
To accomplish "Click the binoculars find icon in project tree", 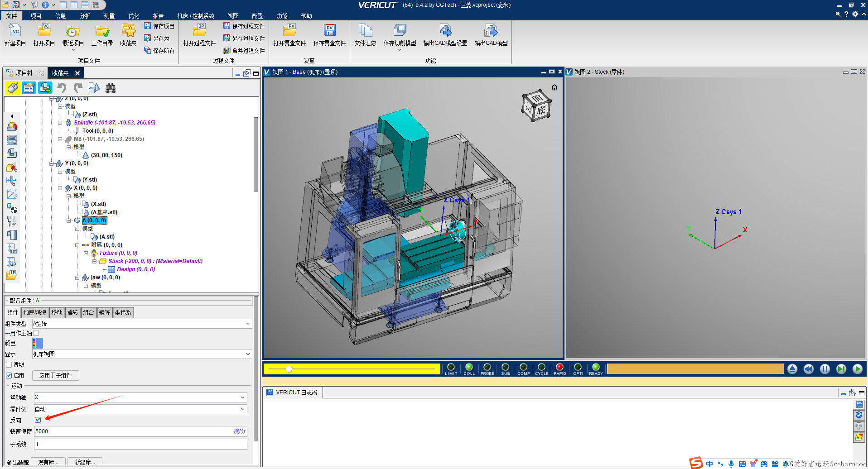I will coord(111,88).
